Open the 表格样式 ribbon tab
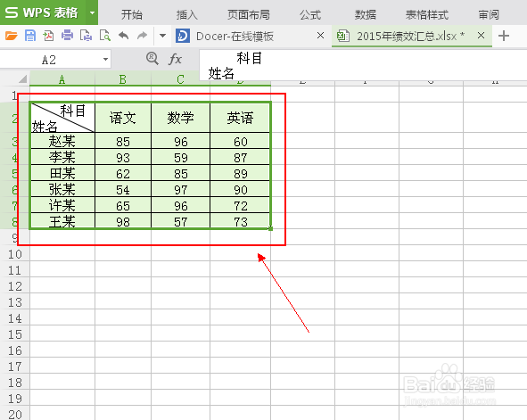This screenshot has height=420, width=527. [427, 14]
